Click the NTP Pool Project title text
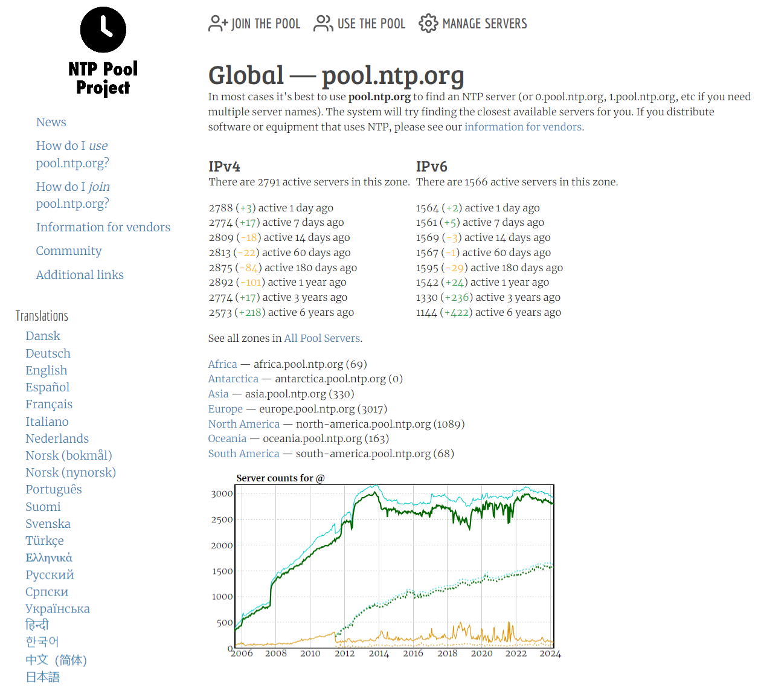The height and width of the screenshot is (700, 761). pyautogui.click(x=103, y=79)
